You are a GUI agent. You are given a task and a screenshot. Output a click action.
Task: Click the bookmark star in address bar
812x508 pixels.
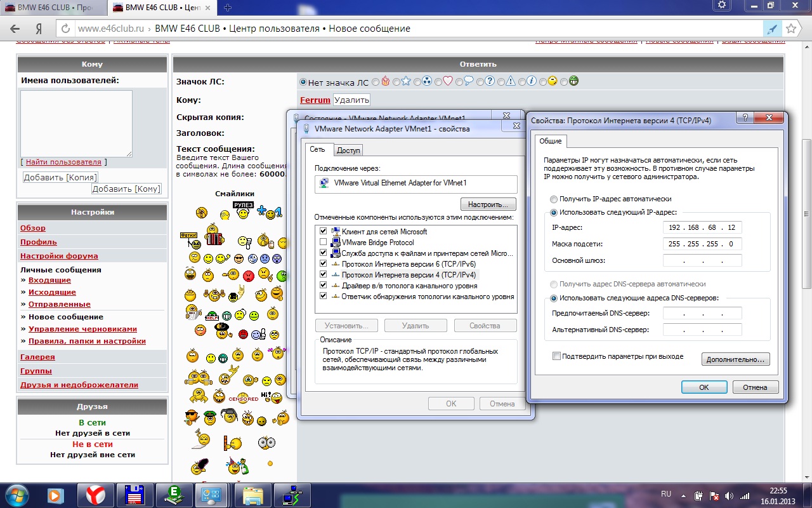790,29
